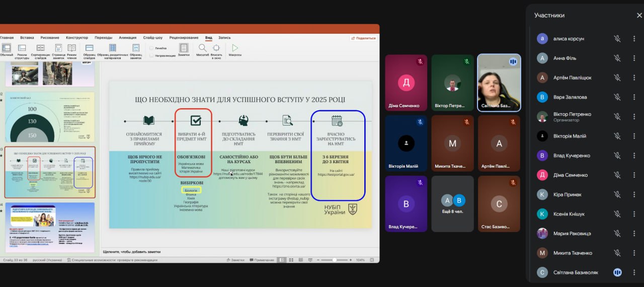Toggle mute icon for алиса корсун
Screen dimensions: 644x287
[x=617, y=38]
